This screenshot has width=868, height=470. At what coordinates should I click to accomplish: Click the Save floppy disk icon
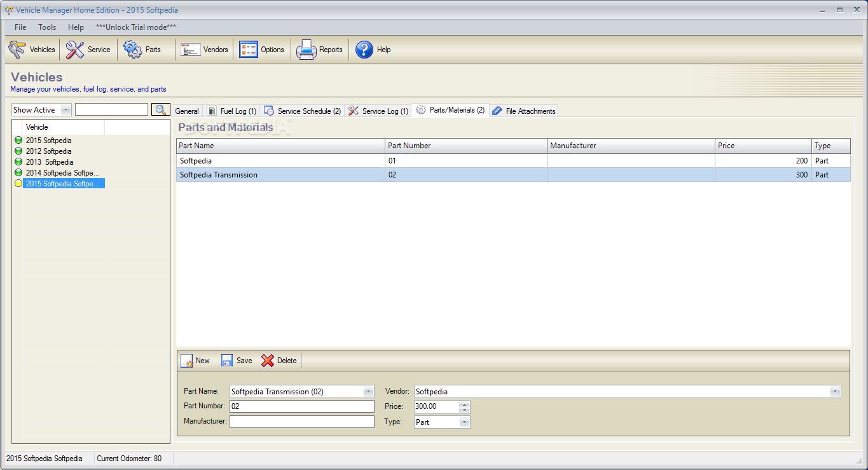pyautogui.click(x=227, y=361)
